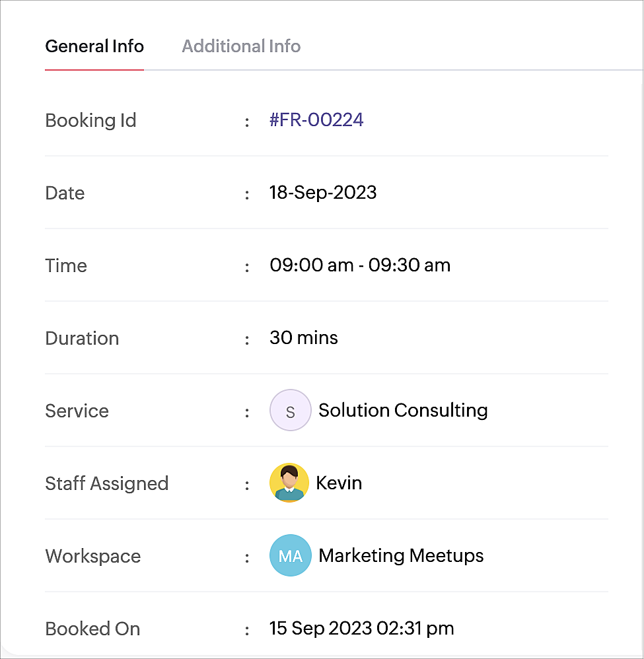Click the Marketing Meetups workspace name
The height and width of the screenshot is (659, 644).
401,555
